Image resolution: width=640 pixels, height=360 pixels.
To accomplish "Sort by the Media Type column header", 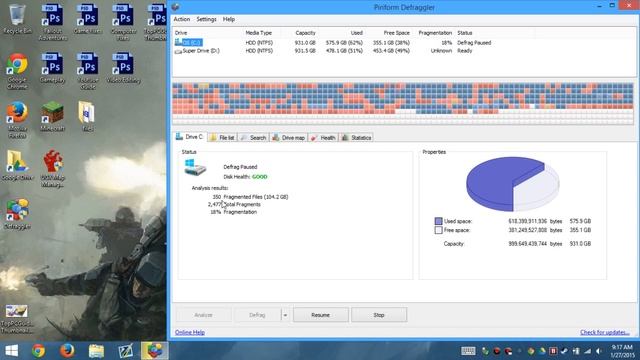I will point(258,33).
